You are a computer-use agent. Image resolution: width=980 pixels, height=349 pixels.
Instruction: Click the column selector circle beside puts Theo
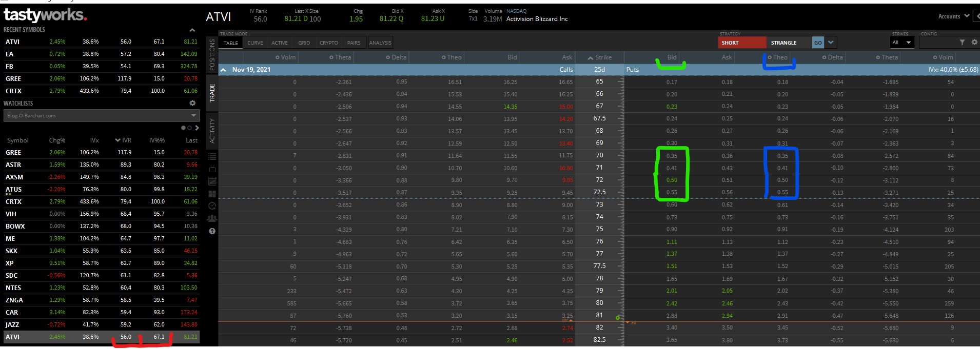click(770, 57)
